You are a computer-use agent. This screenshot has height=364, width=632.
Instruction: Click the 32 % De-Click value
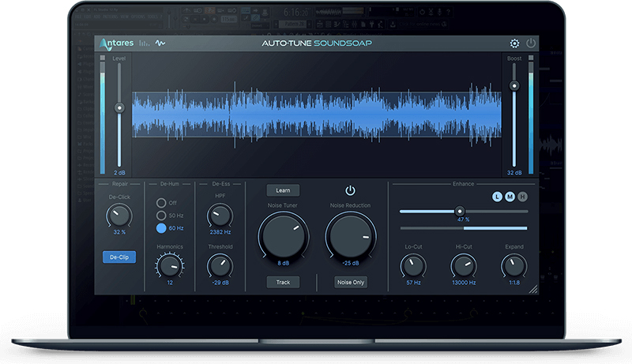coord(119,232)
